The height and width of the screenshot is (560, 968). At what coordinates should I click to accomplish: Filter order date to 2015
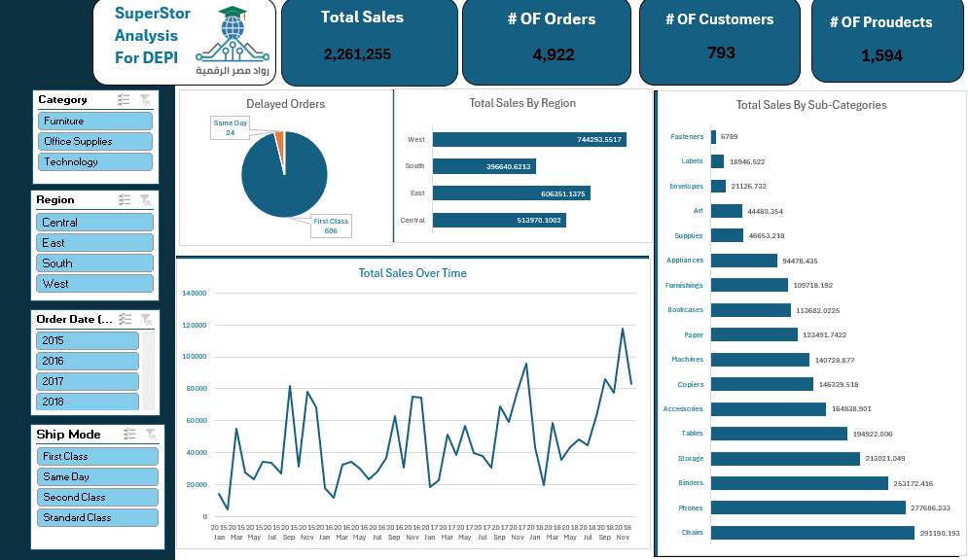[x=88, y=340]
